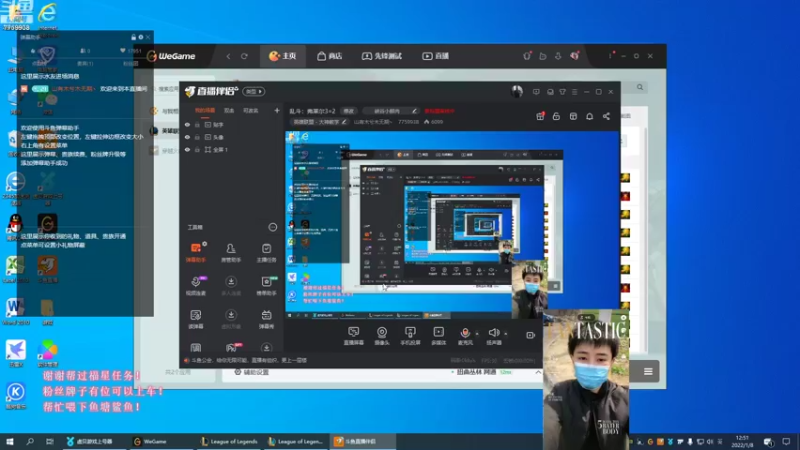
Task: Toggle the lock on the first scene layer
Action: coord(197,124)
